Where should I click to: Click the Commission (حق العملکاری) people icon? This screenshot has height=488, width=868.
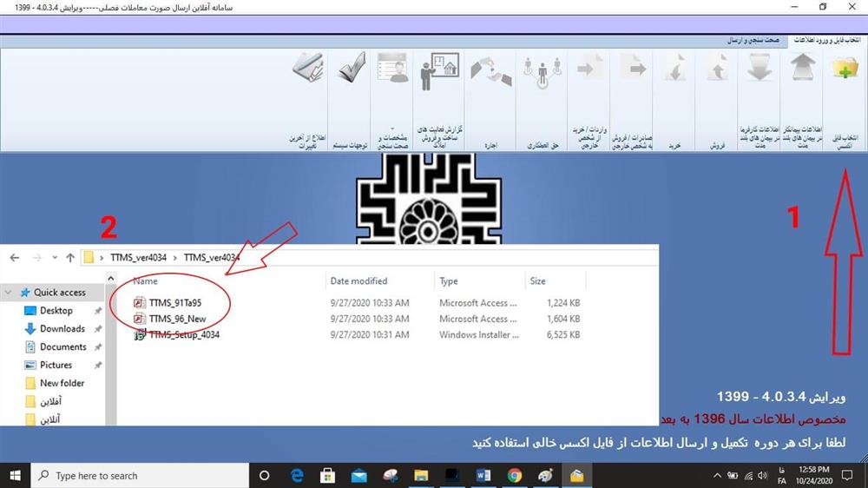[542, 72]
